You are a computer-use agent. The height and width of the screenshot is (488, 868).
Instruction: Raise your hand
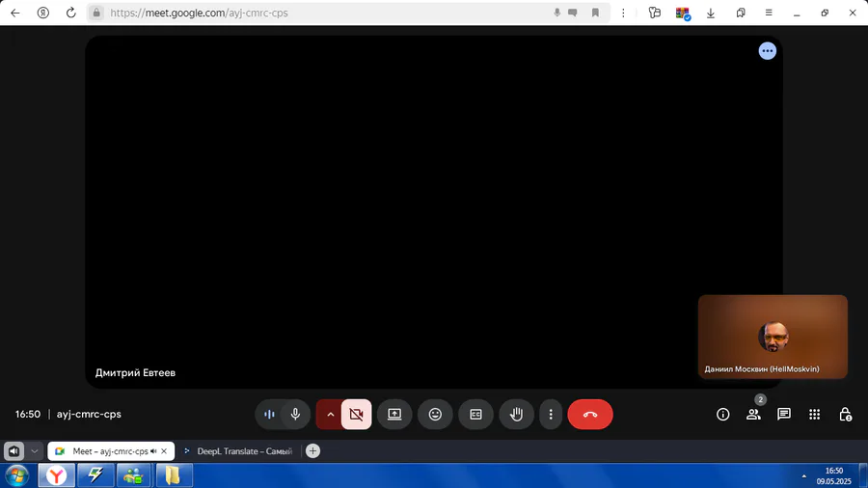click(x=517, y=415)
